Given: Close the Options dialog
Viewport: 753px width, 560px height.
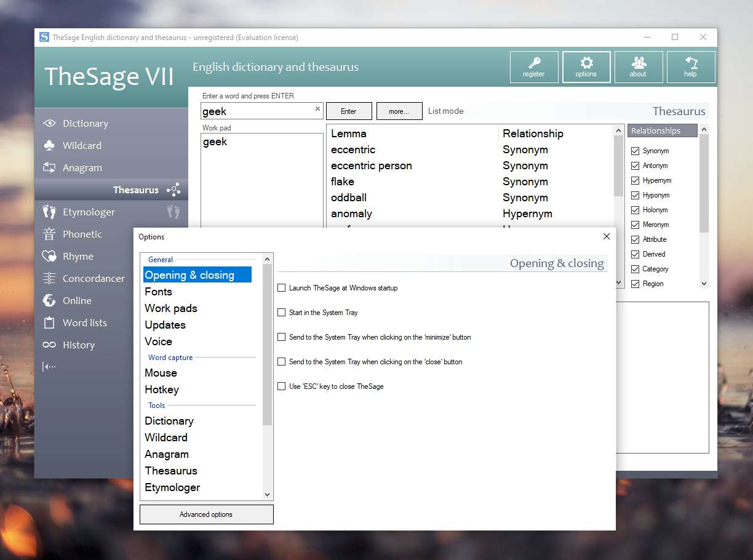Looking at the screenshot, I should [x=607, y=236].
